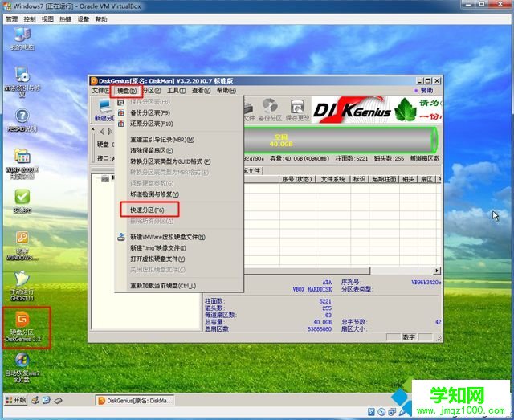Click the second quick launch icon in taskbar
This screenshot has width=514, height=420.
47,400
